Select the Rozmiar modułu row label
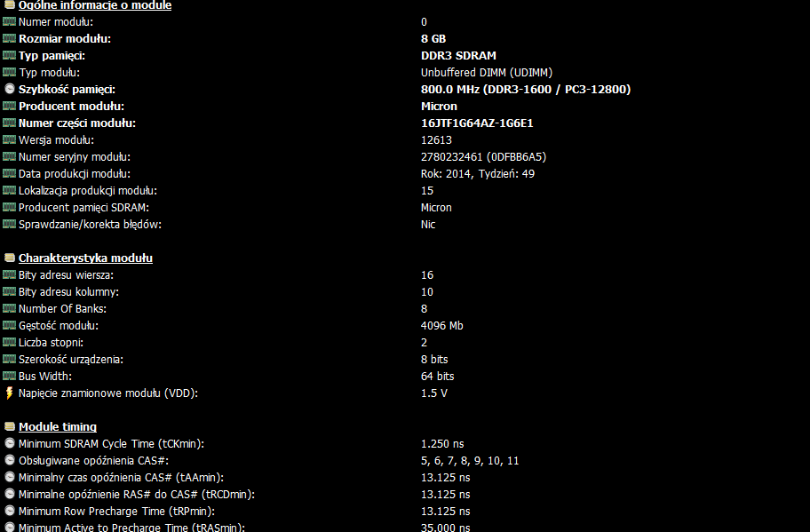 [65, 39]
